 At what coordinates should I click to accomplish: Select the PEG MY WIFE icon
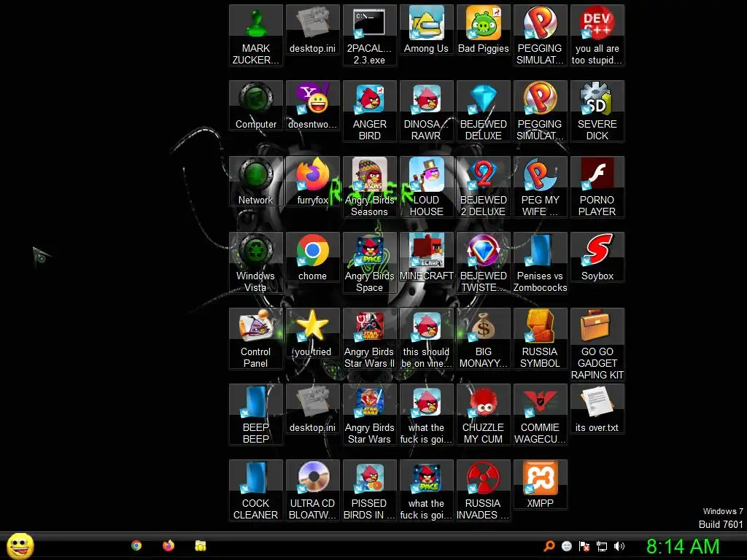(x=540, y=187)
